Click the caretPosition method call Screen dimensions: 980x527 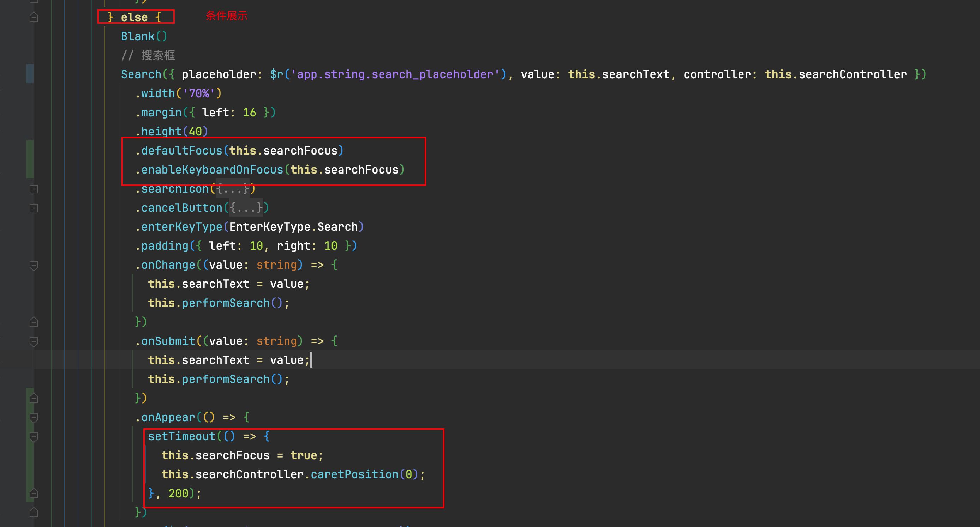pyautogui.click(x=354, y=474)
